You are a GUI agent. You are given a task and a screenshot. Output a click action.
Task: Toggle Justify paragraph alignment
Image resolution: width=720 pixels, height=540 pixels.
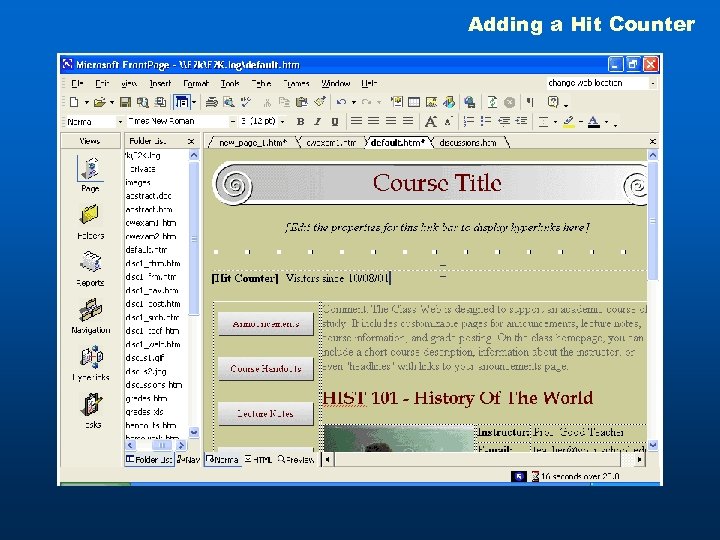[x=408, y=122]
